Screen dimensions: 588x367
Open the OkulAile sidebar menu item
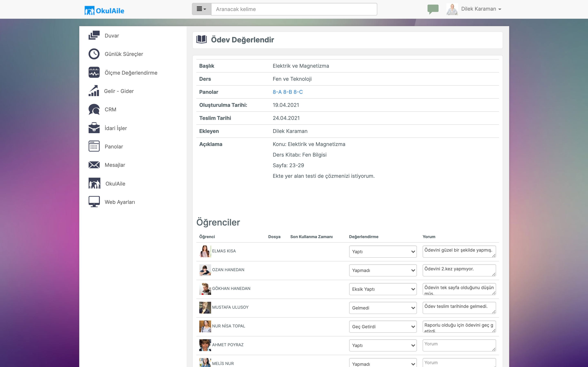coord(115,184)
